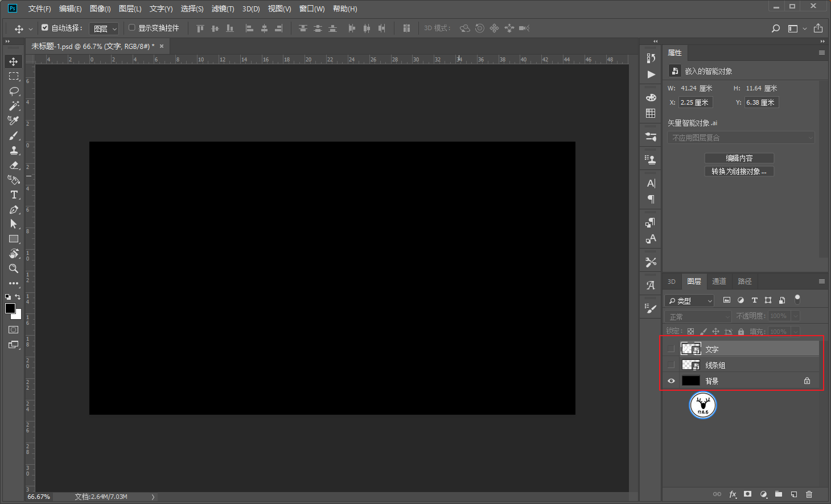Add a layer style fx
This screenshot has height=504, width=831.
pyautogui.click(x=733, y=494)
